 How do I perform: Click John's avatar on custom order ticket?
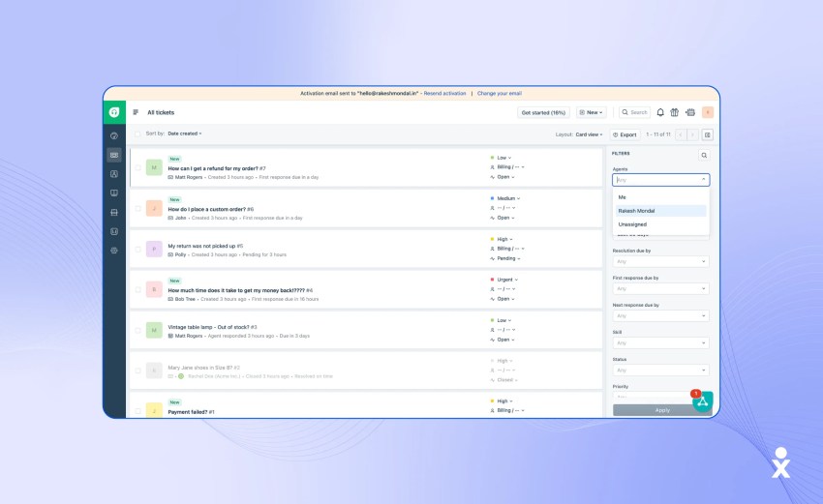click(x=154, y=208)
